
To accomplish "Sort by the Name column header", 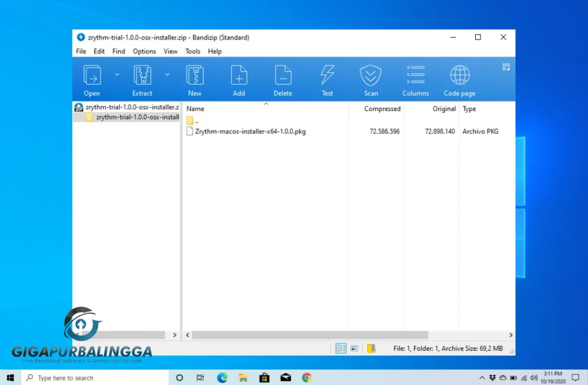I will 195,109.
